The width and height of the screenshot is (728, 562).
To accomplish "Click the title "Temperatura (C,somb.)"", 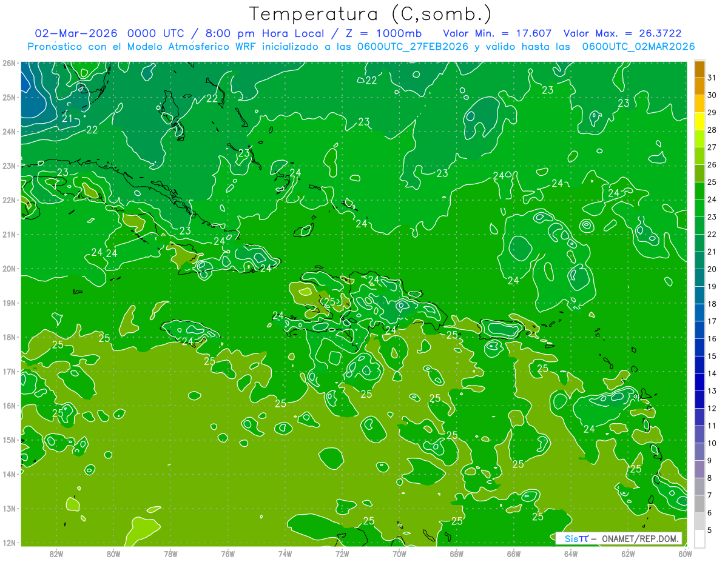I will point(371,14).
